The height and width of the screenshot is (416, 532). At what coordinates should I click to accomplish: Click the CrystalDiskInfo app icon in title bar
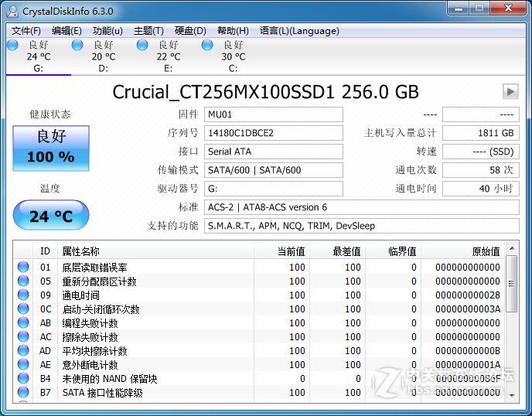(12, 11)
